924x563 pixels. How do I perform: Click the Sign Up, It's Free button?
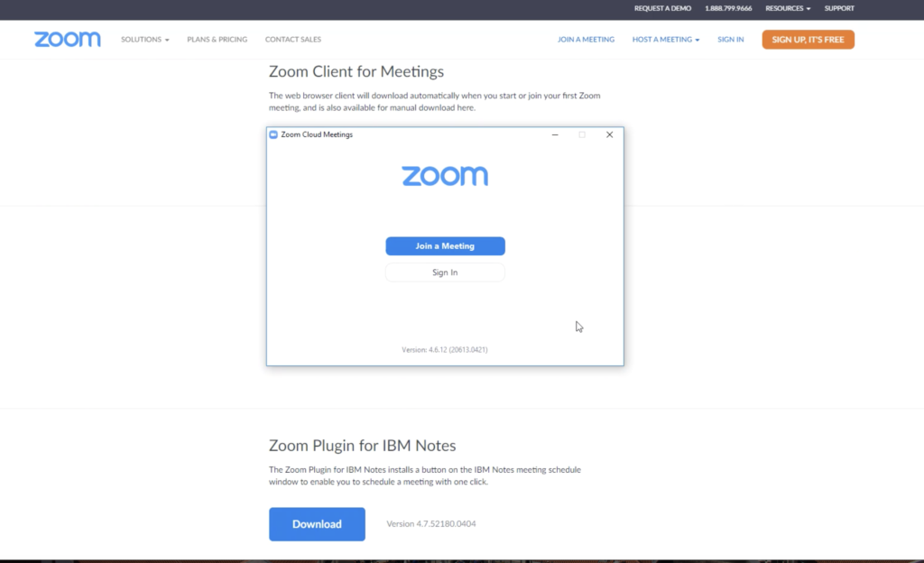coord(808,40)
